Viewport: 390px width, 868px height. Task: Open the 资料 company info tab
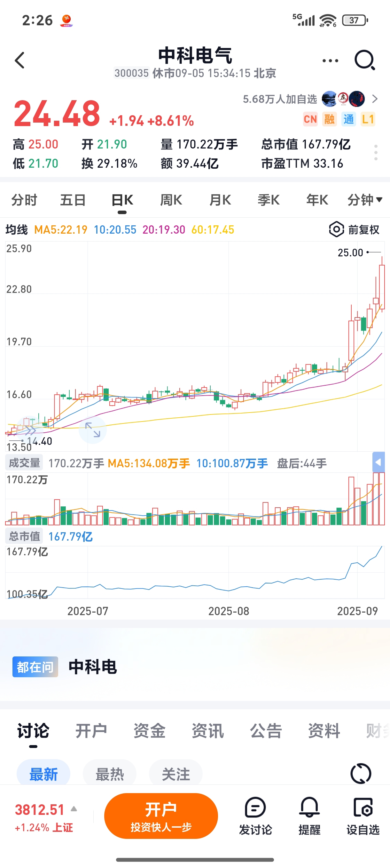pyautogui.click(x=324, y=731)
